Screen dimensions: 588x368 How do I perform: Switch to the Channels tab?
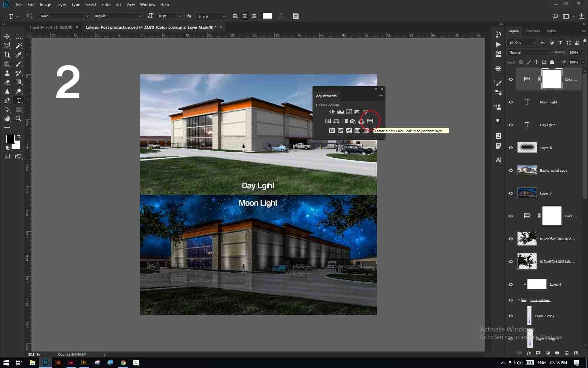[x=532, y=31]
